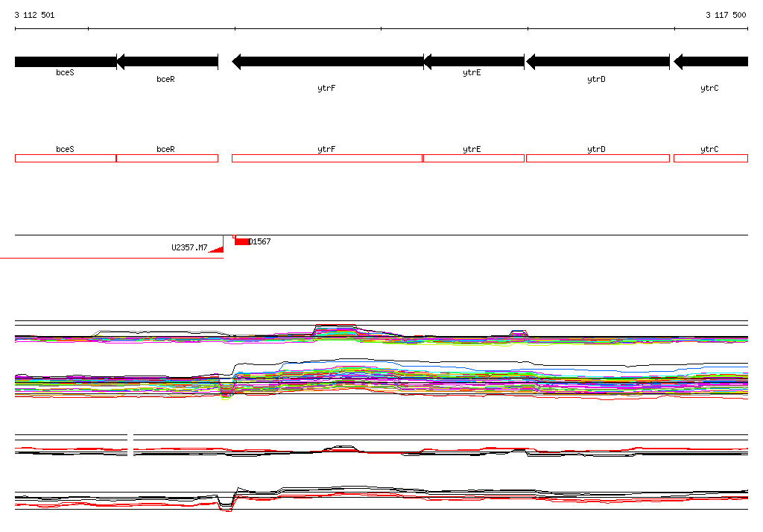Select the ytrD red outlined box
Viewport: 763px width, 532px height.
point(598,158)
